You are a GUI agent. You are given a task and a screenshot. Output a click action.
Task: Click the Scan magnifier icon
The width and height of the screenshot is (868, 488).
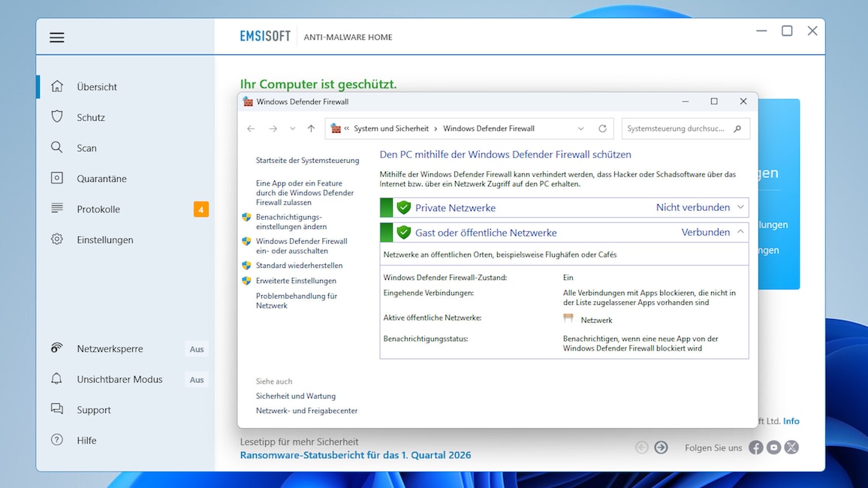click(x=56, y=147)
